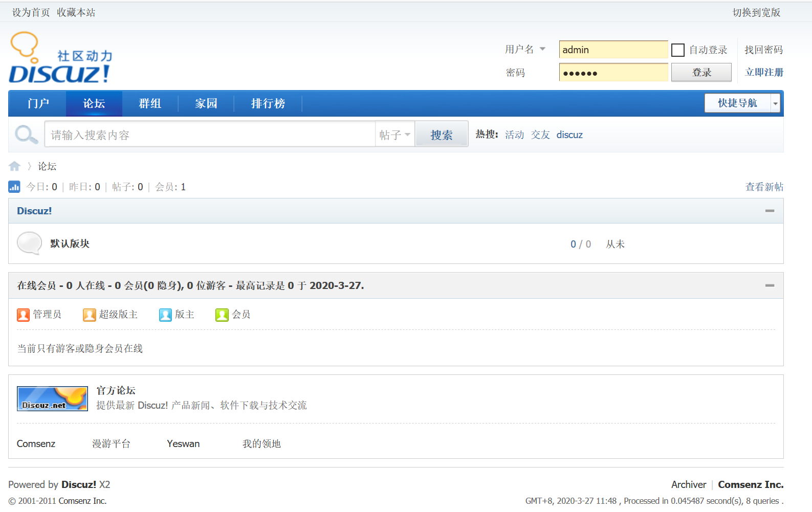The image size is (812, 512).
Task: Enable the 自动登录 checkbox
Action: click(678, 50)
